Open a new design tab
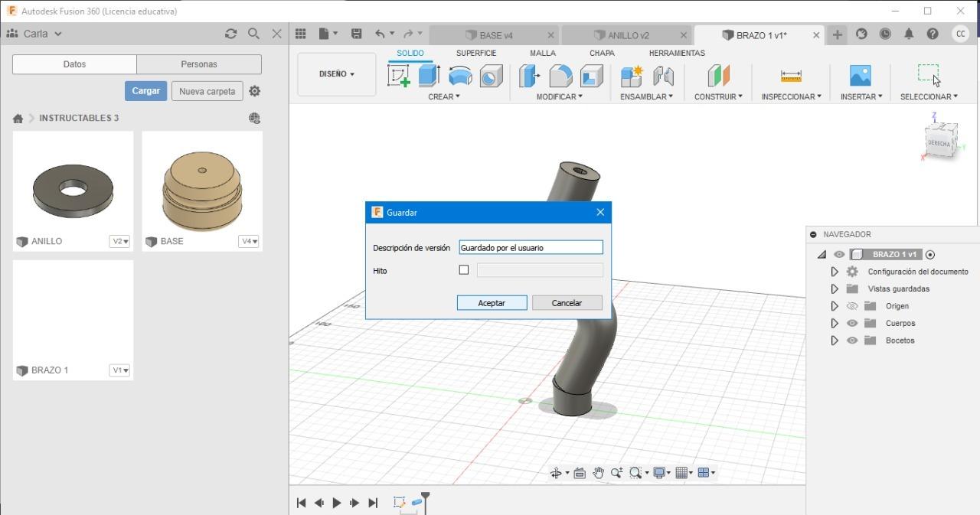980x515 pixels. 838,34
